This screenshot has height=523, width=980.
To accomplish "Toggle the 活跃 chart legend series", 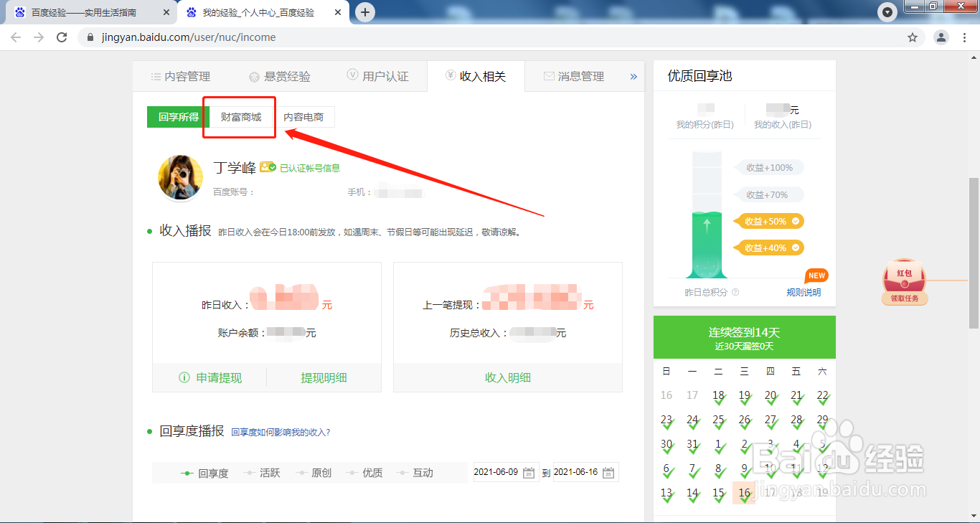I will coord(262,473).
